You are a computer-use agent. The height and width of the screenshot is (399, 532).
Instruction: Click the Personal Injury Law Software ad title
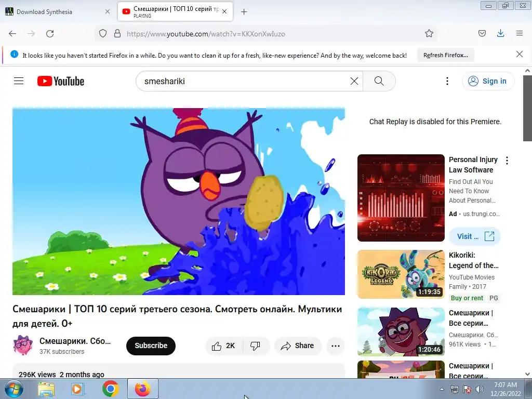click(473, 165)
